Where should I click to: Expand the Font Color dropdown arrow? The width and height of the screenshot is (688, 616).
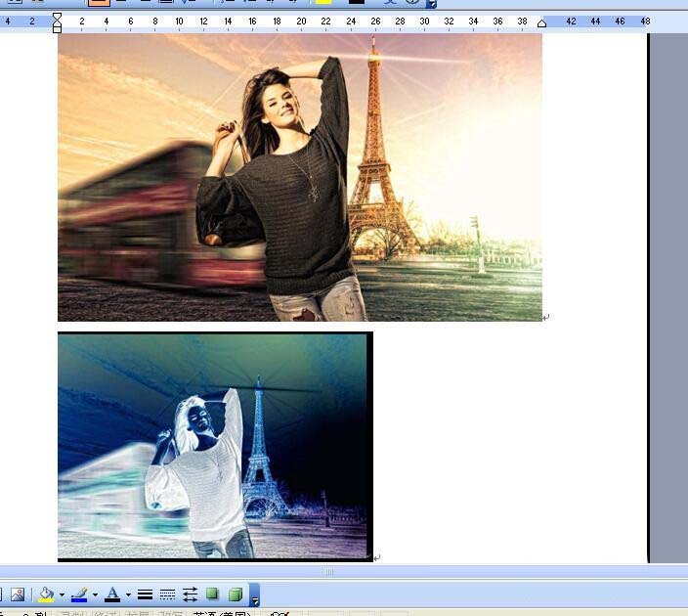[x=128, y=594]
